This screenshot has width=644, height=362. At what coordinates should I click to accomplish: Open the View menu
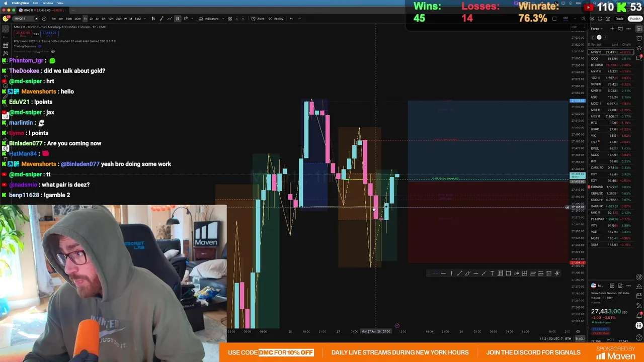tap(60, 3)
